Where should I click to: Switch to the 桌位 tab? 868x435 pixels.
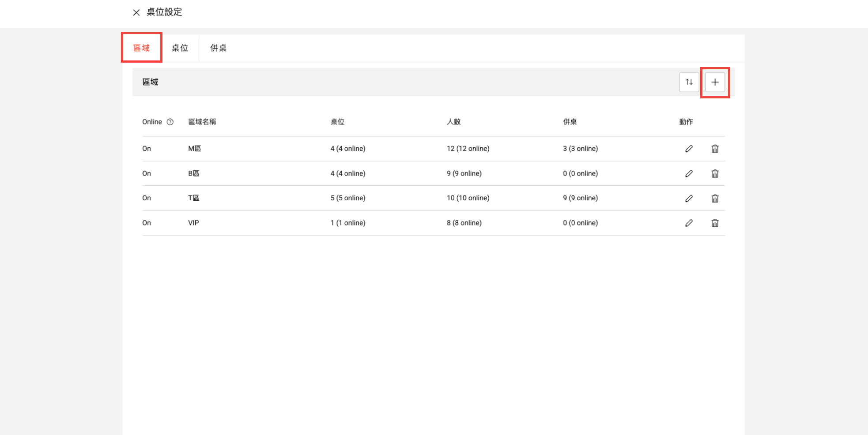(180, 48)
